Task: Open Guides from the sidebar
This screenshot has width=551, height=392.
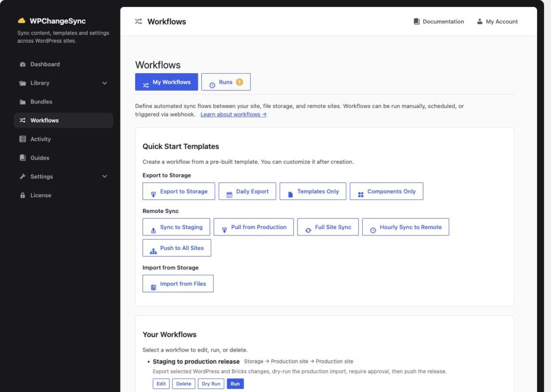Action: pyautogui.click(x=63, y=158)
